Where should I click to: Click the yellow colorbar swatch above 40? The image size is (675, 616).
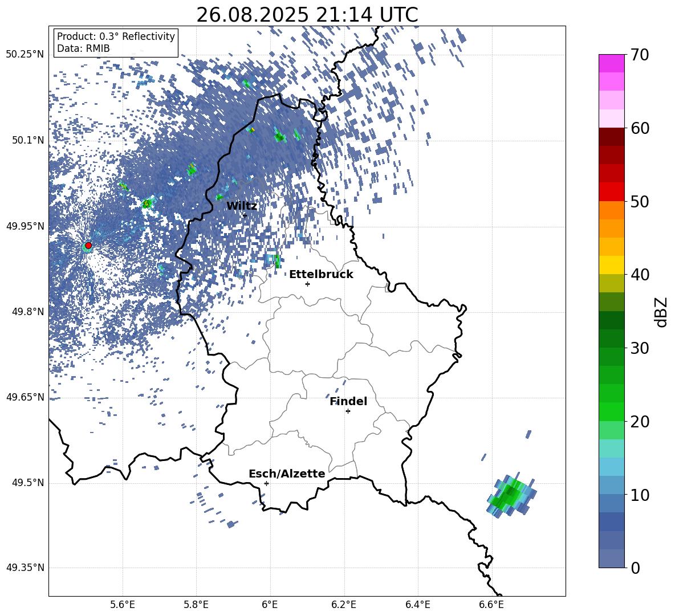pyautogui.click(x=612, y=265)
